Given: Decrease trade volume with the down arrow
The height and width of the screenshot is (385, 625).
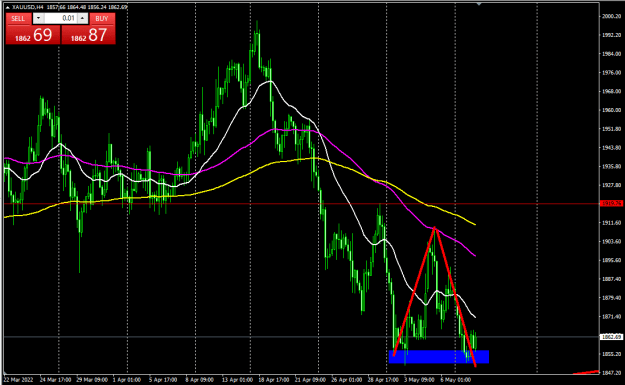Looking at the screenshot, I should coord(38,18).
